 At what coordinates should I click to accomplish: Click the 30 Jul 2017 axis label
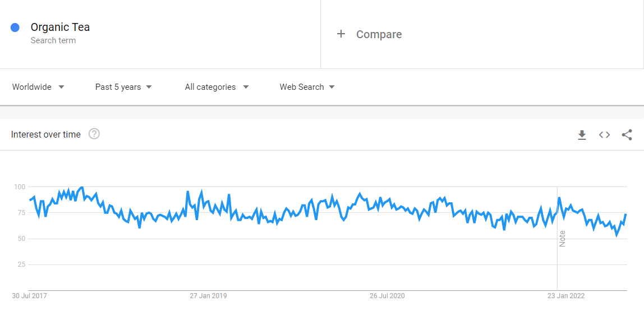click(x=29, y=296)
